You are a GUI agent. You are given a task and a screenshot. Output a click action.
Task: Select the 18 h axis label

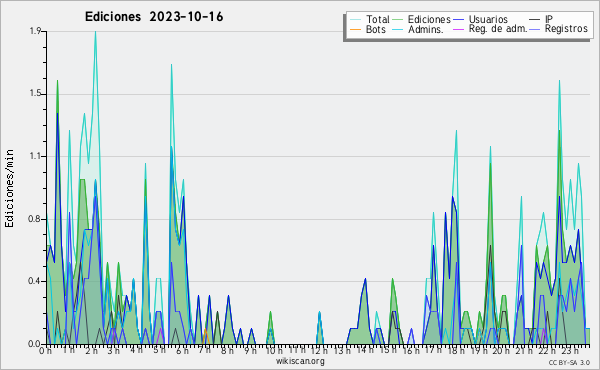456,351
